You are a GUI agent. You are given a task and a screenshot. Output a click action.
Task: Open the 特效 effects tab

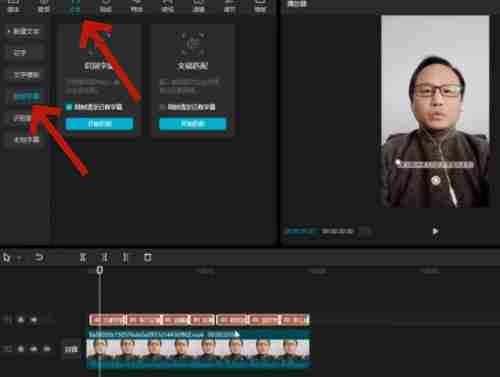click(136, 6)
